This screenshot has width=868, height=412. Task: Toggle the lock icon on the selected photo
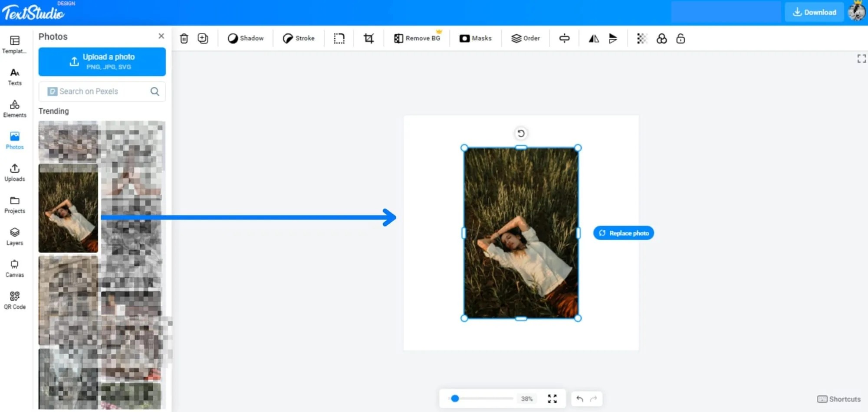pyautogui.click(x=681, y=39)
